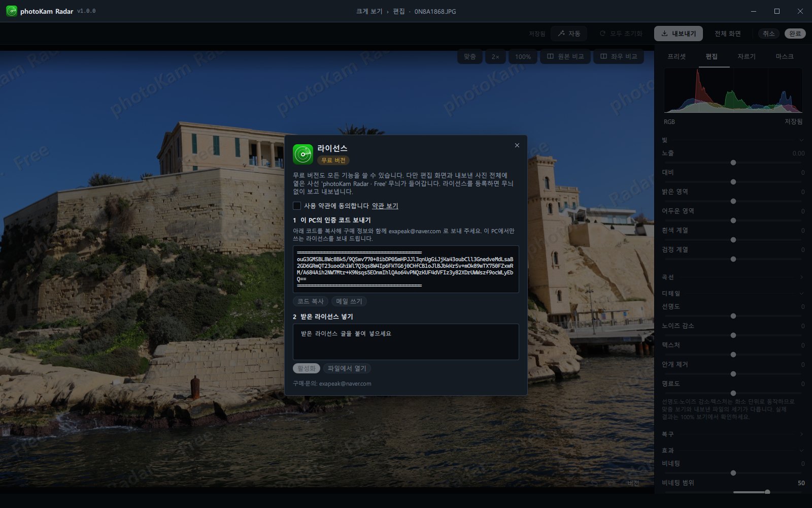
Task: Click the 무료 버전 badge
Action: coord(333,160)
